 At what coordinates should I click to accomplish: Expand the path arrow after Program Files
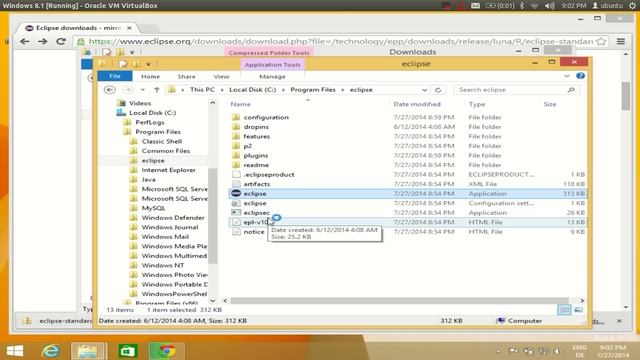(x=343, y=90)
